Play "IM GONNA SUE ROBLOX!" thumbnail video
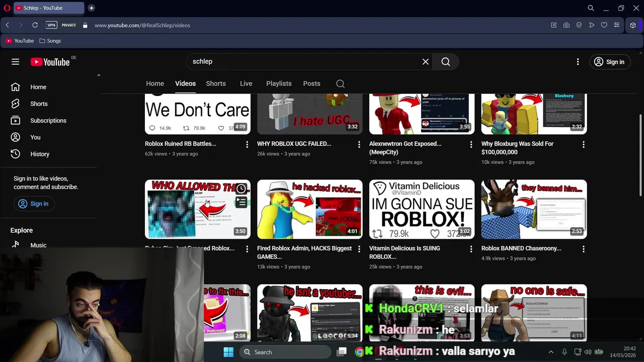644x362 pixels. tap(422, 209)
